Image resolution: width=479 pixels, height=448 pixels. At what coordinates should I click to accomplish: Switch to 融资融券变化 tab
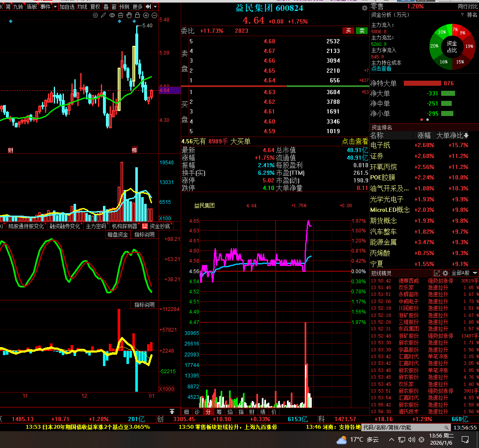pyautogui.click(x=65, y=226)
